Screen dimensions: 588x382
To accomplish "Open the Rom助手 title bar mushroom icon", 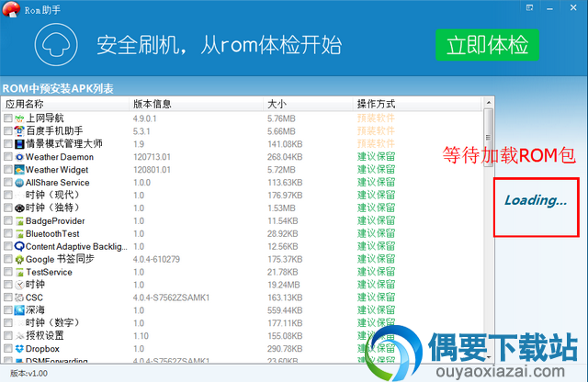I will [x=11, y=9].
